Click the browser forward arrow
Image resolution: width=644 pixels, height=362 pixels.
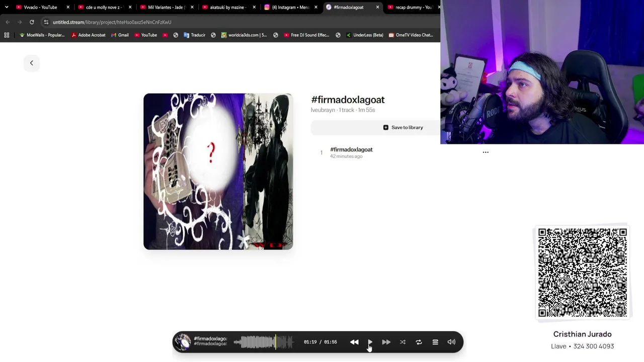[20, 22]
